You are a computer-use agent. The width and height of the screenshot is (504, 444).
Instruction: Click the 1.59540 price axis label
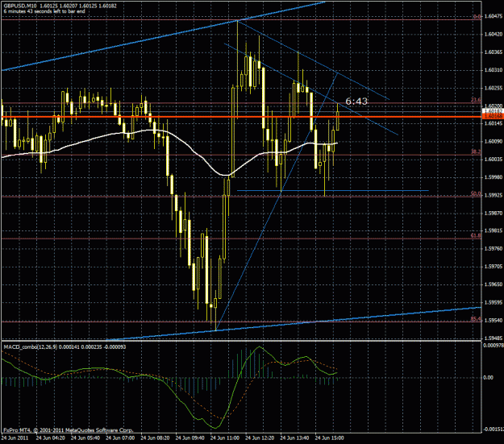click(493, 321)
